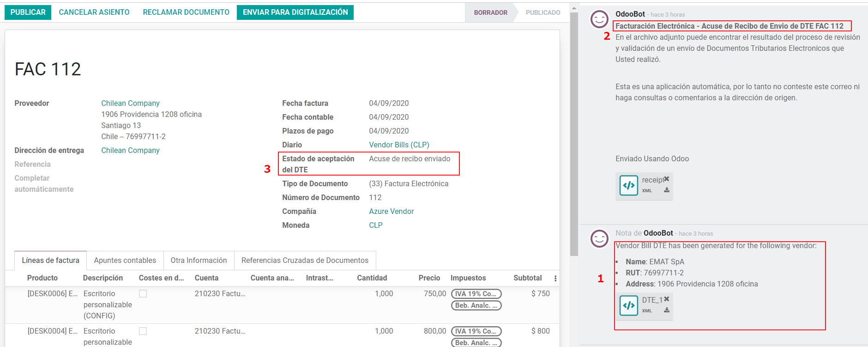
Task: Toggle Costes checkbox on first invoice line
Action: (x=143, y=294)
